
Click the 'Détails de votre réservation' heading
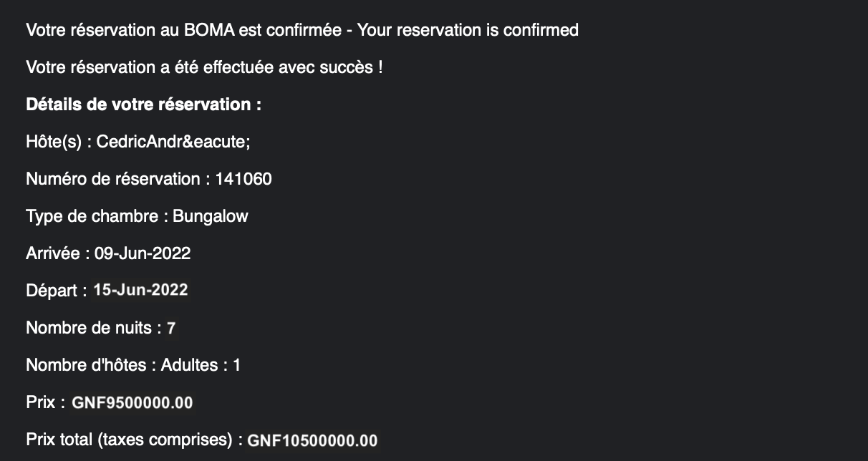click(143, 105)
